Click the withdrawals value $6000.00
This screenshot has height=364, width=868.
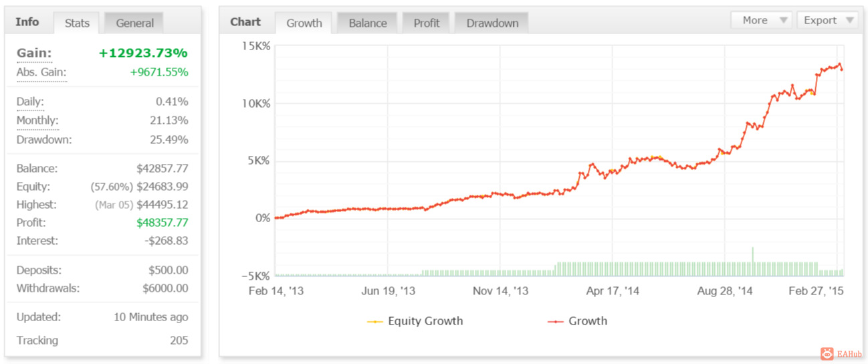165,288
